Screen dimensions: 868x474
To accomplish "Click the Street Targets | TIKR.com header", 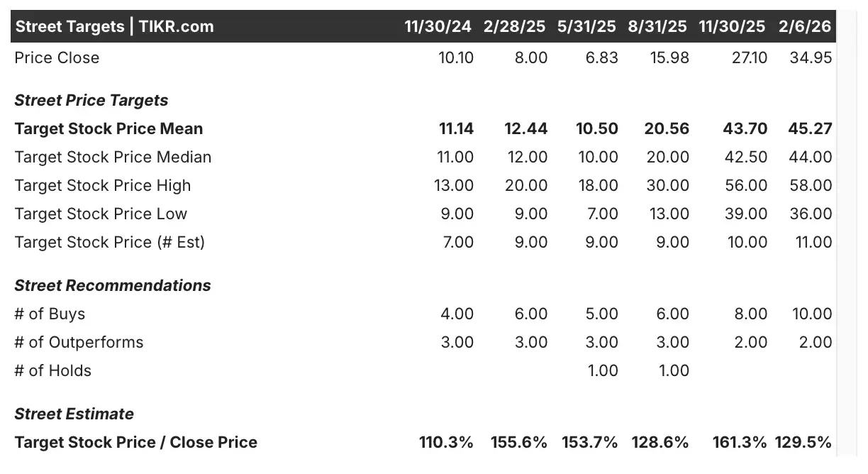I will click(114, 26).
